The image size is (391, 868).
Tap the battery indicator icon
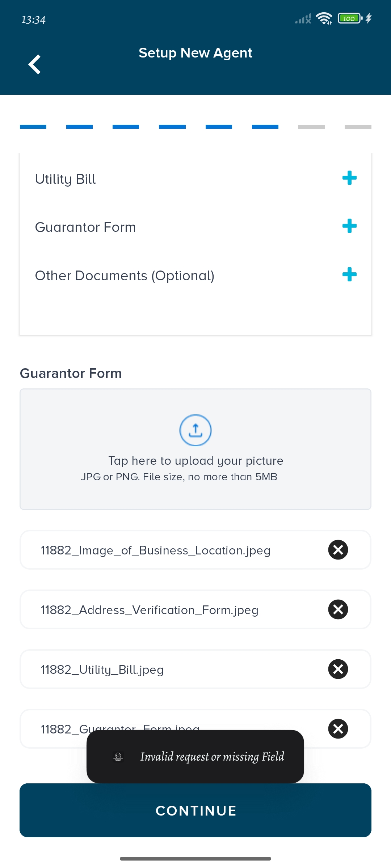coord(350,18)
